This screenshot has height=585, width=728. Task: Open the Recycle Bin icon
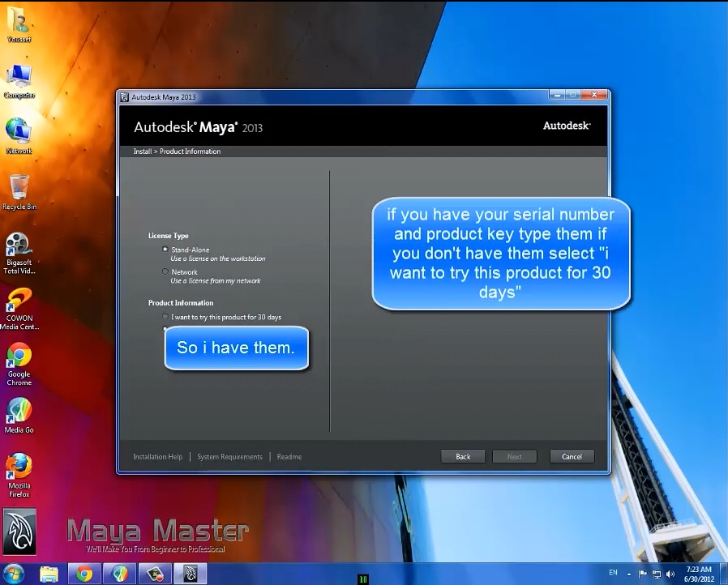point(19,193)
